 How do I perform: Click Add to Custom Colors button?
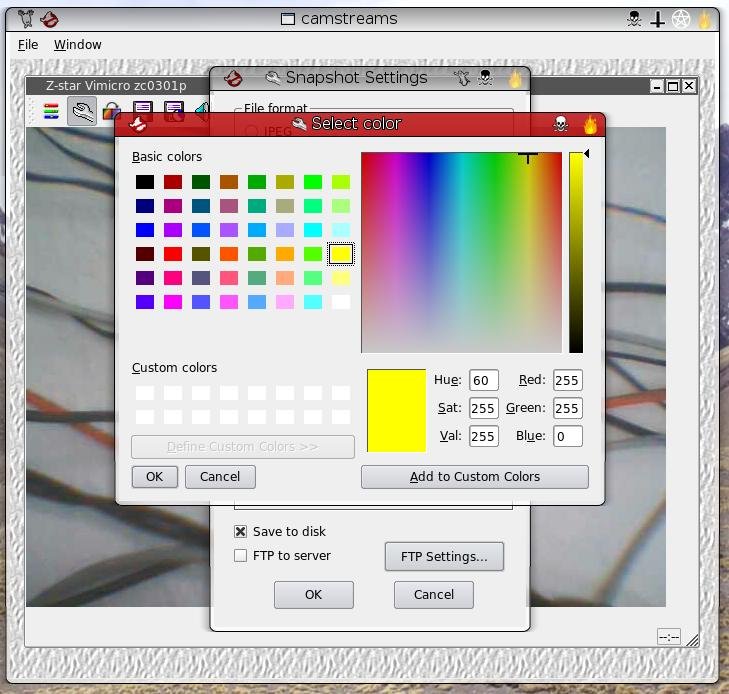click(475, 477)
